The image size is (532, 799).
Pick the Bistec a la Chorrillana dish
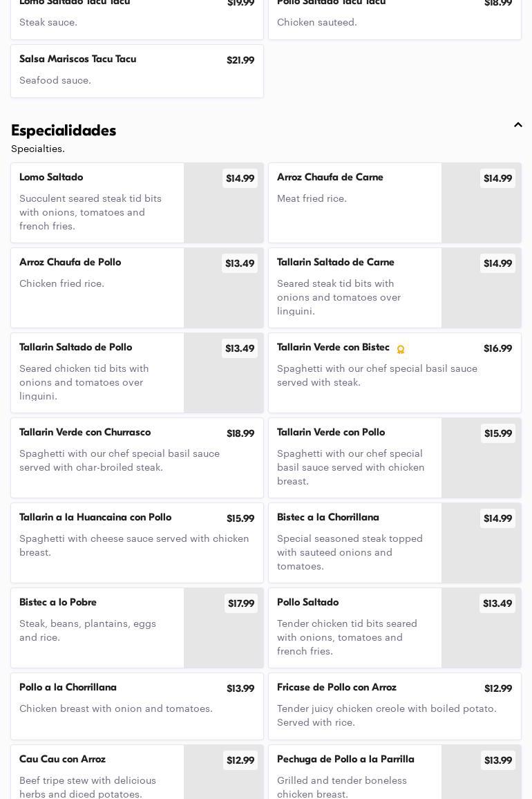click(355, 542)
